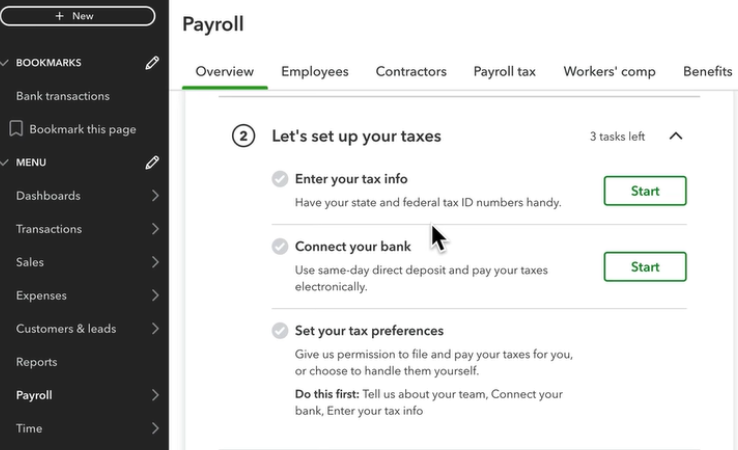Click the pencil icon beside BOOKMARKS

click(x=152, y=63)
